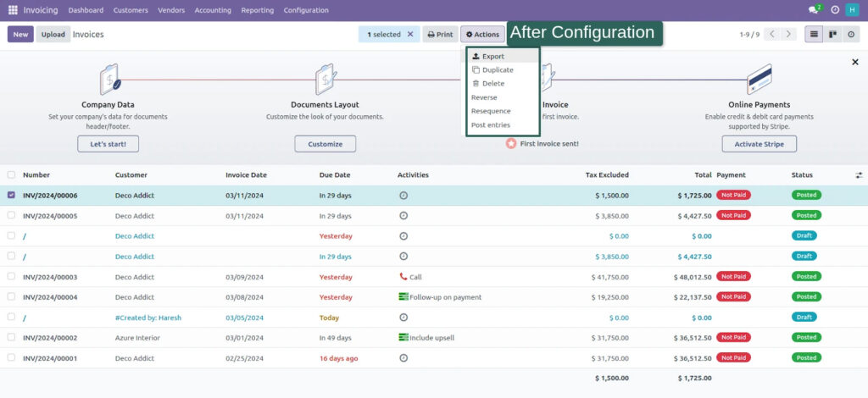Open the apps grid menu icon
The image size is (868, 398).
click(x=12, y=10)
